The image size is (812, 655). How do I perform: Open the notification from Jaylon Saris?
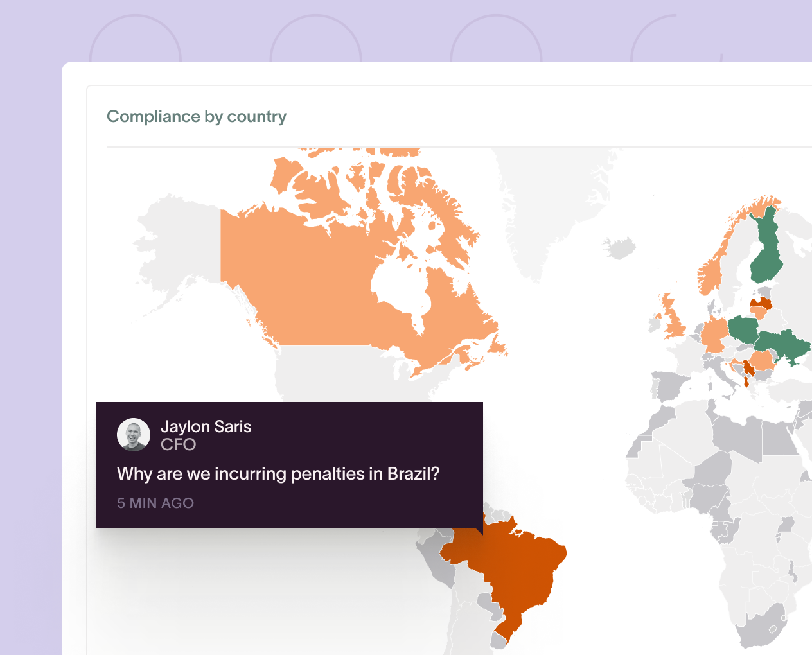click(x=289, y=464)
